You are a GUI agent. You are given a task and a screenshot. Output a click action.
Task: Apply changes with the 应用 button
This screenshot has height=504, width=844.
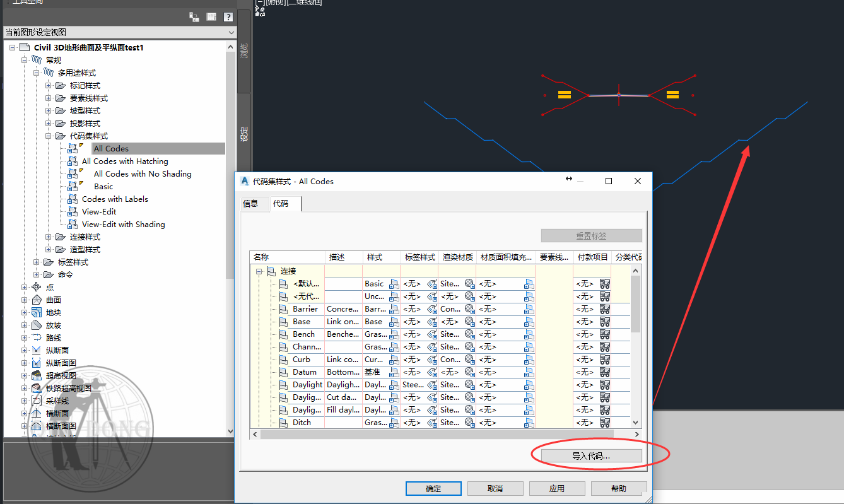[556, 488]
